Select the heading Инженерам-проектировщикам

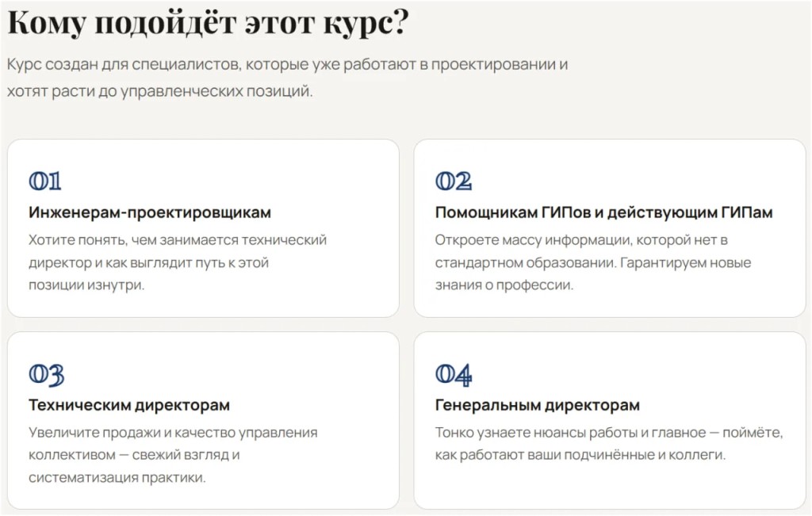click(150, 212)
